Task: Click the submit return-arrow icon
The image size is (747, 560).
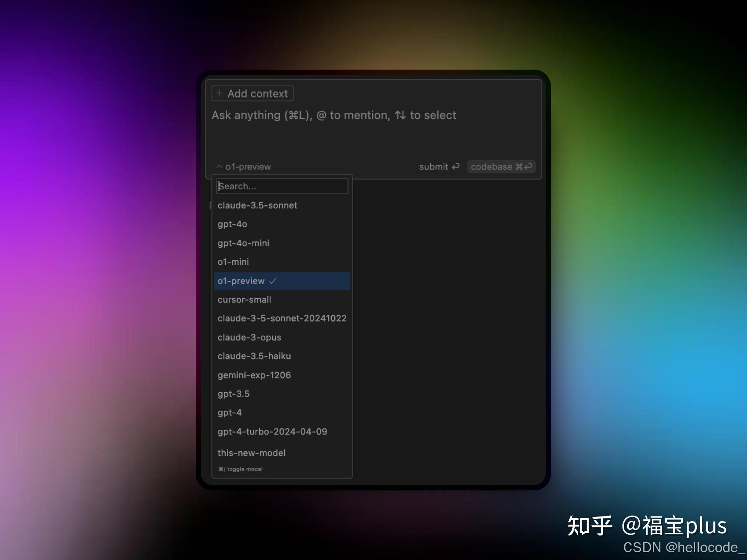Action: pyautogui.click(x=456, y=166)
